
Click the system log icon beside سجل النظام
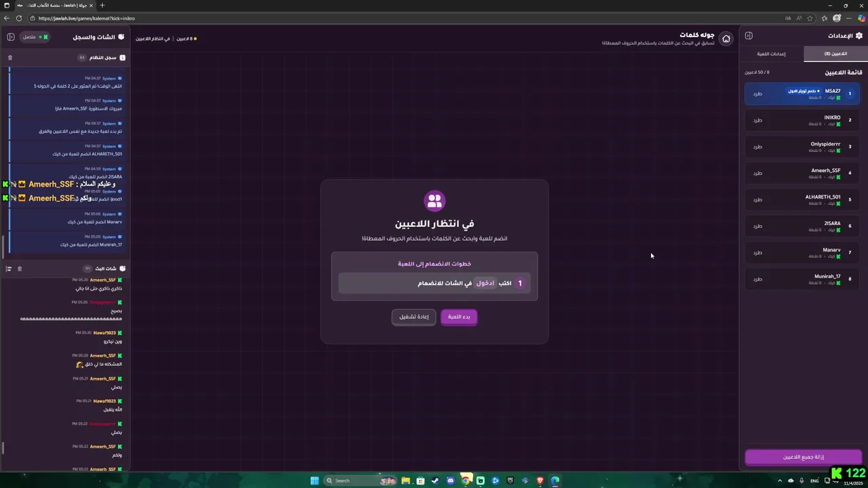pos(122,58)
